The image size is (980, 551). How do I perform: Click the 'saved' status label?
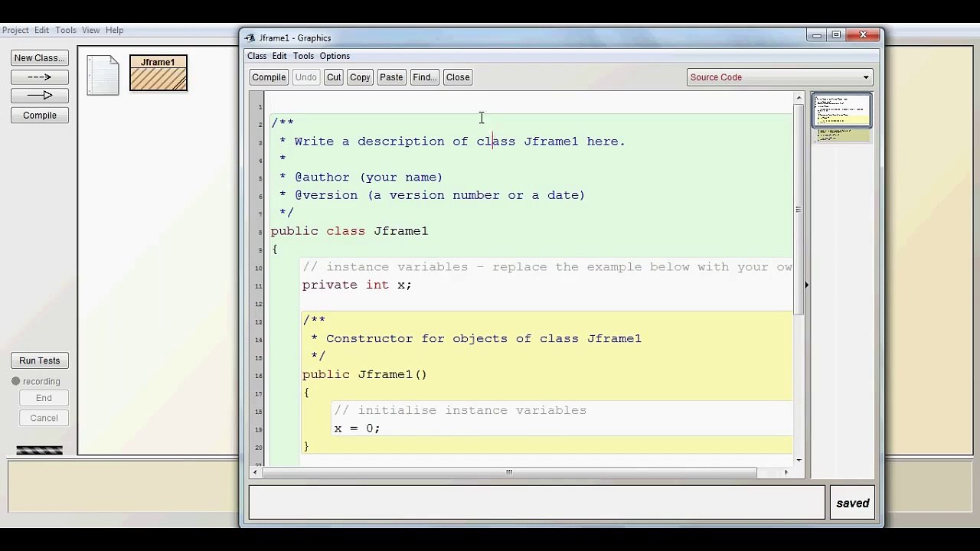pyautogui.click(x=853, y=504)
